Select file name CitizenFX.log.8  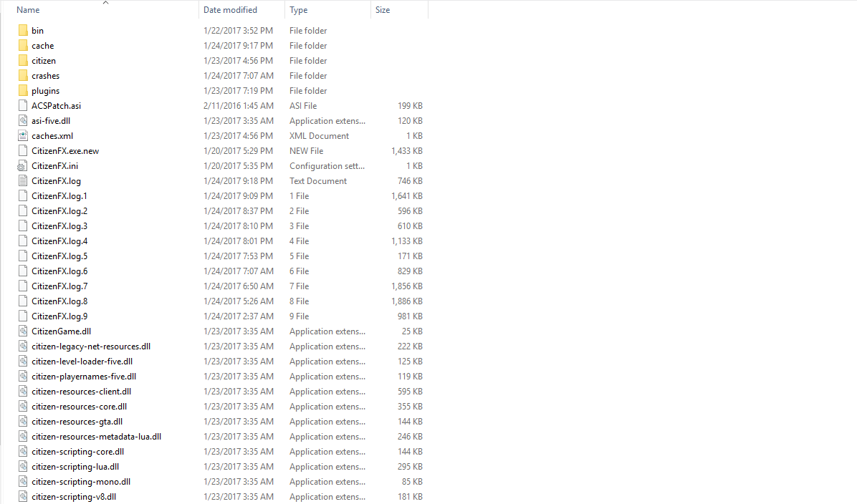59,301
